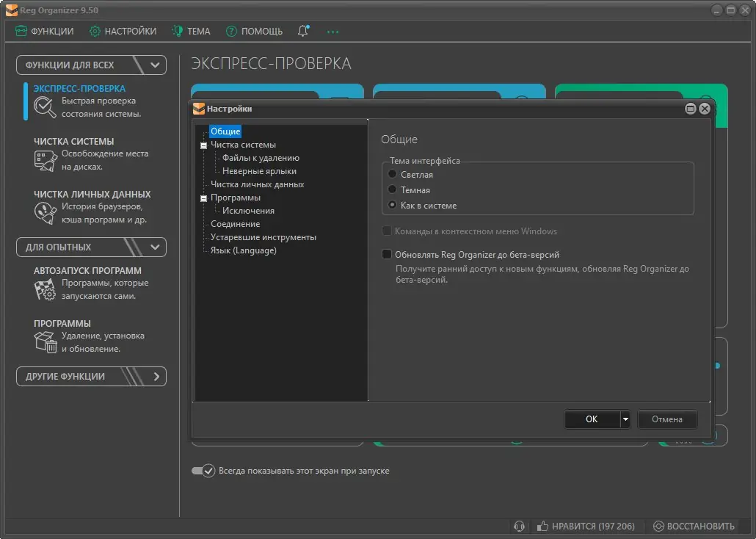Choose the Светлая theme radio button

coord(393,174)
